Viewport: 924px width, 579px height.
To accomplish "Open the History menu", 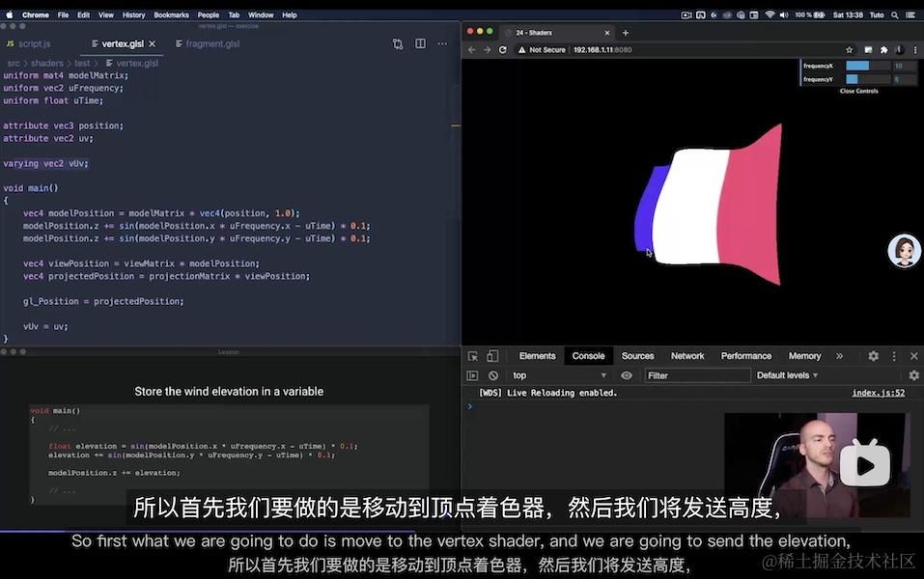I will (134, 14).
